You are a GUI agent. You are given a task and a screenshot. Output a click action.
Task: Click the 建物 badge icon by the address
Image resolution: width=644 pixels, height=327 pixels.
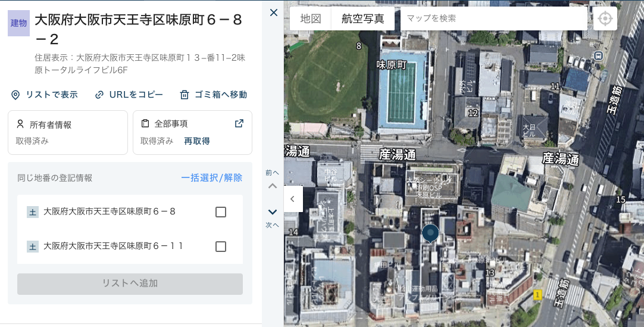pyautogui.click(x=18, y=23)
